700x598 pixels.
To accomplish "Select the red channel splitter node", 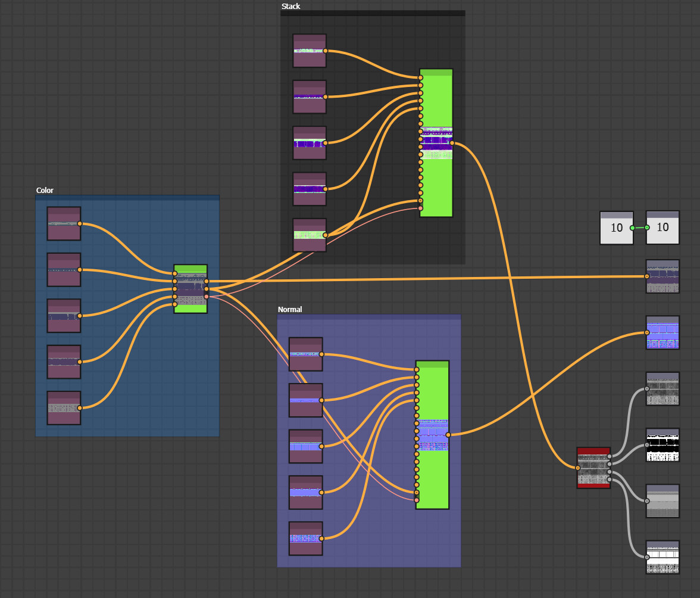I will click(x=592, y=469).
